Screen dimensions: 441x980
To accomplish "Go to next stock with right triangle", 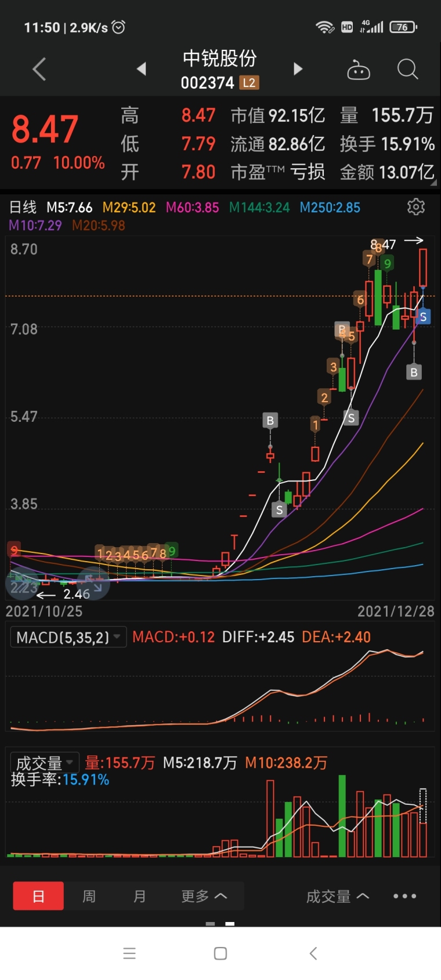I will point(298,69).
